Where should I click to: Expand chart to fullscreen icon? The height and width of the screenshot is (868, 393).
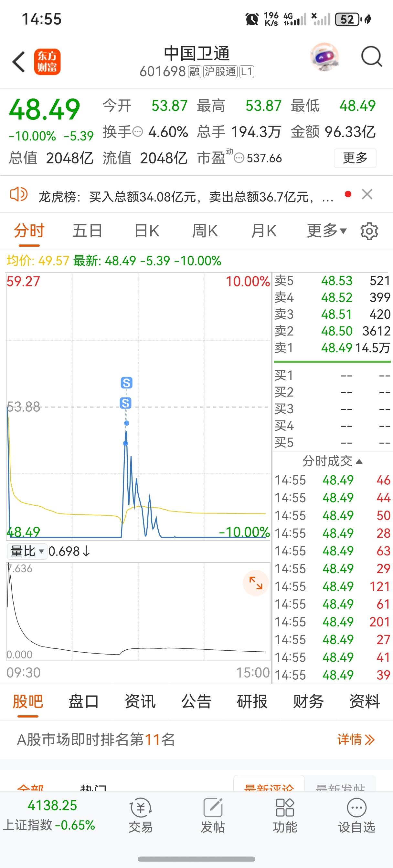tap(255, 583)
